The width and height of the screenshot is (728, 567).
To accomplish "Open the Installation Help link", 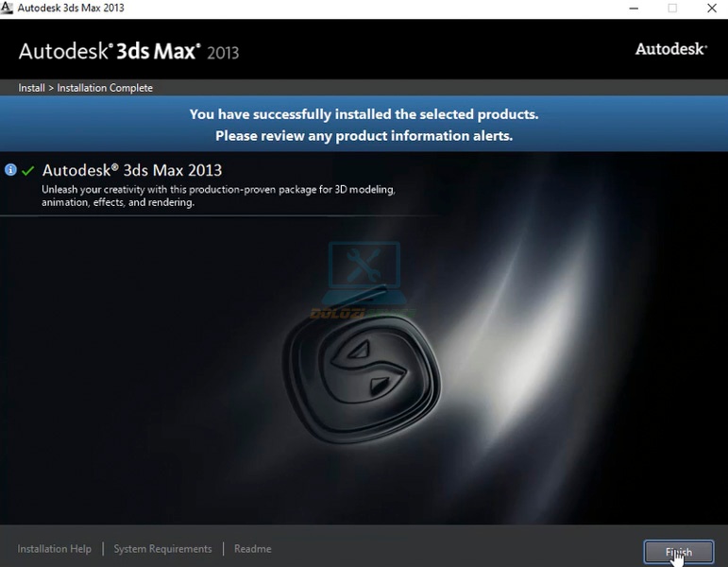I will [x=55, y=549].
